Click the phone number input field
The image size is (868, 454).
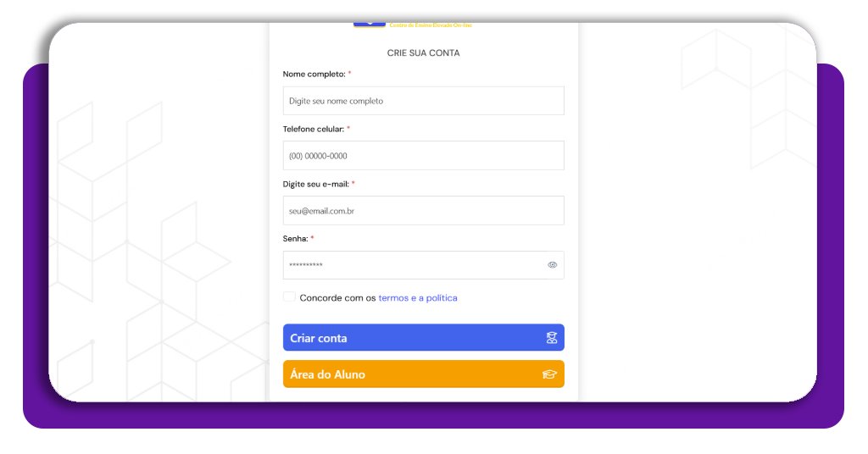[423, 156]
